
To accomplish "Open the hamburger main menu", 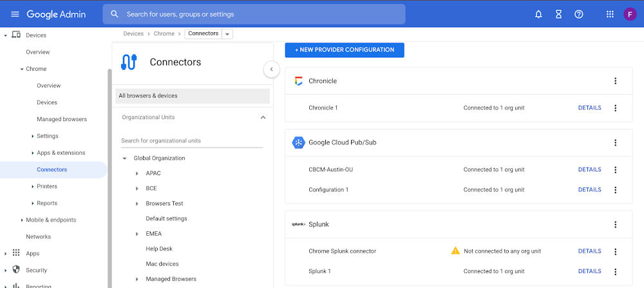I will (15, 14).
